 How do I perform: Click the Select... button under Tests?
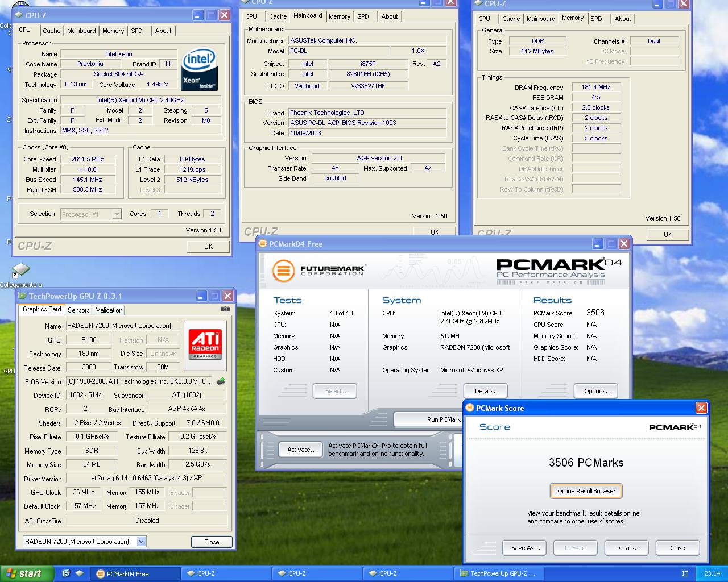click(x=334, y=391)
